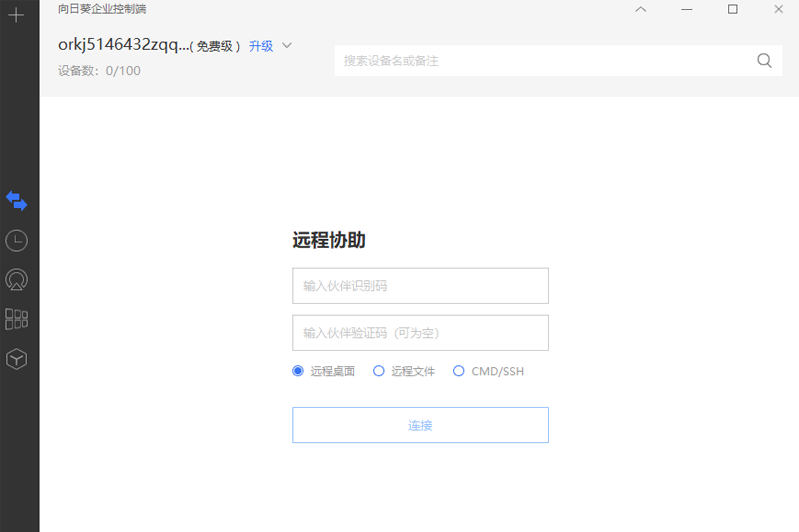Click the 升级 upgrade link

261,46
